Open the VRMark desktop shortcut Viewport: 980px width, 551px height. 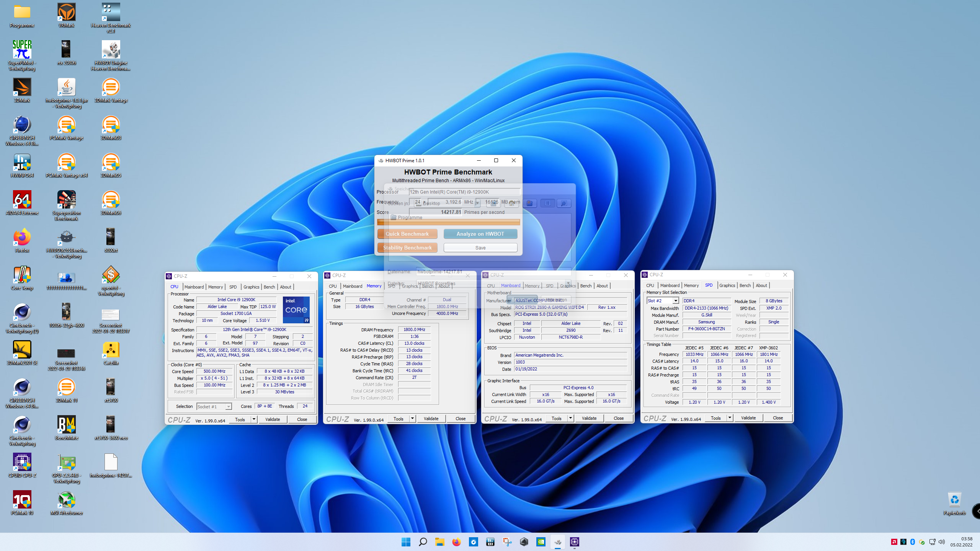tap(67, 15)
